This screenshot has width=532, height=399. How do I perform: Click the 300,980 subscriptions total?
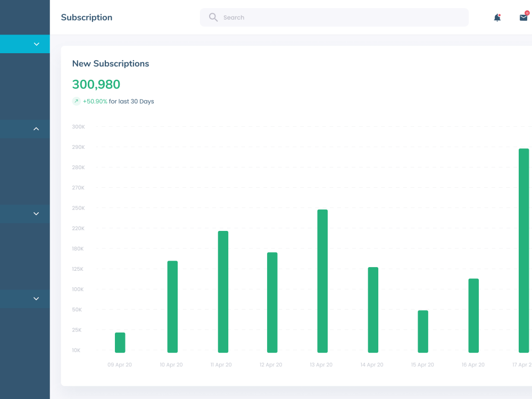pos(96,84)
